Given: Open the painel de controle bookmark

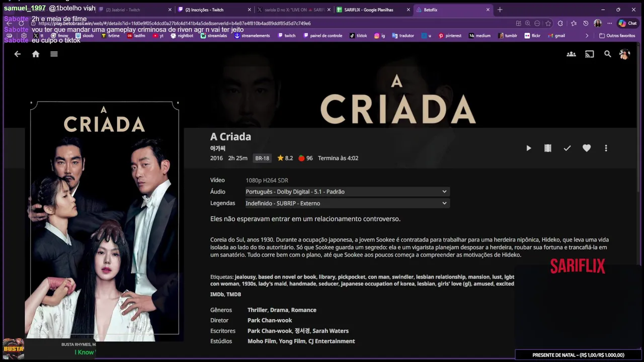Looking at the screenshot, I should tap(323, 36).
